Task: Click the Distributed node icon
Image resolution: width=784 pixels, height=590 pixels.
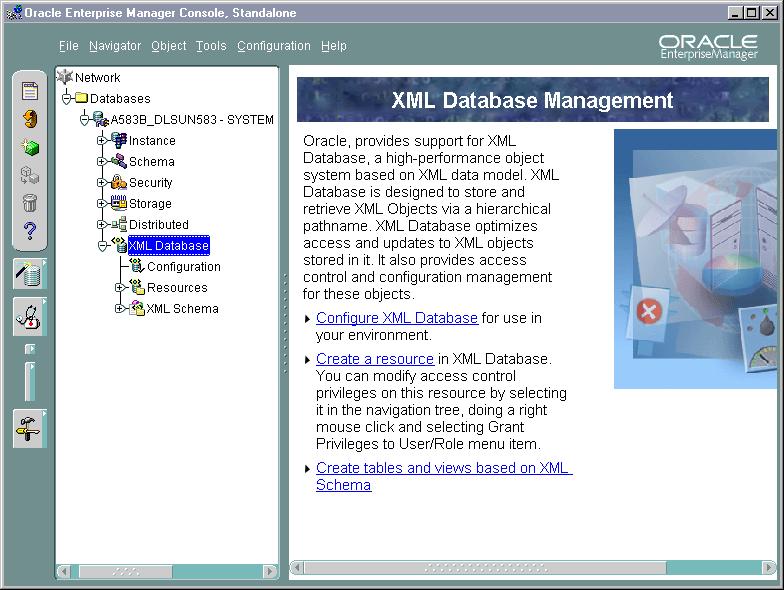Action: click(119, 224)
